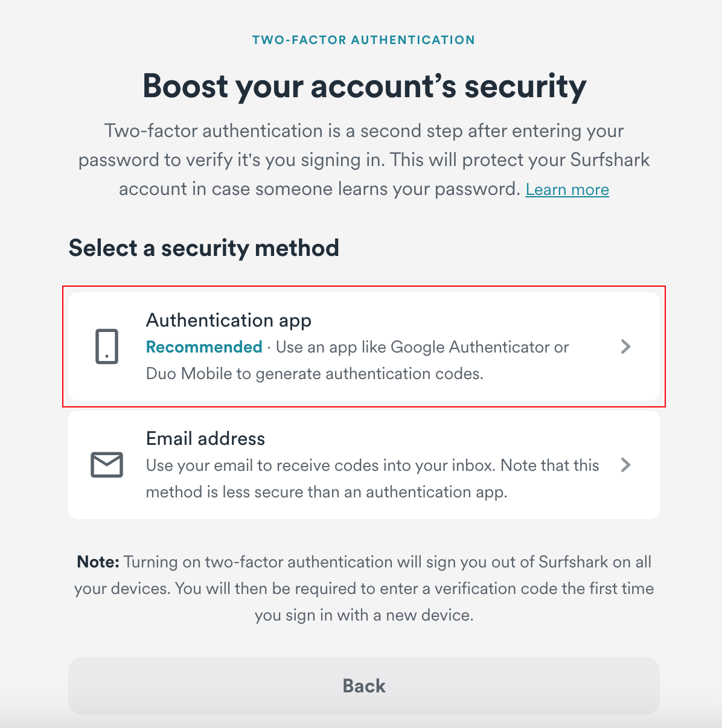Click the Email address card title
Viewport: 722px width, 728px height.
pyautogui.click(x=205, y=438)
